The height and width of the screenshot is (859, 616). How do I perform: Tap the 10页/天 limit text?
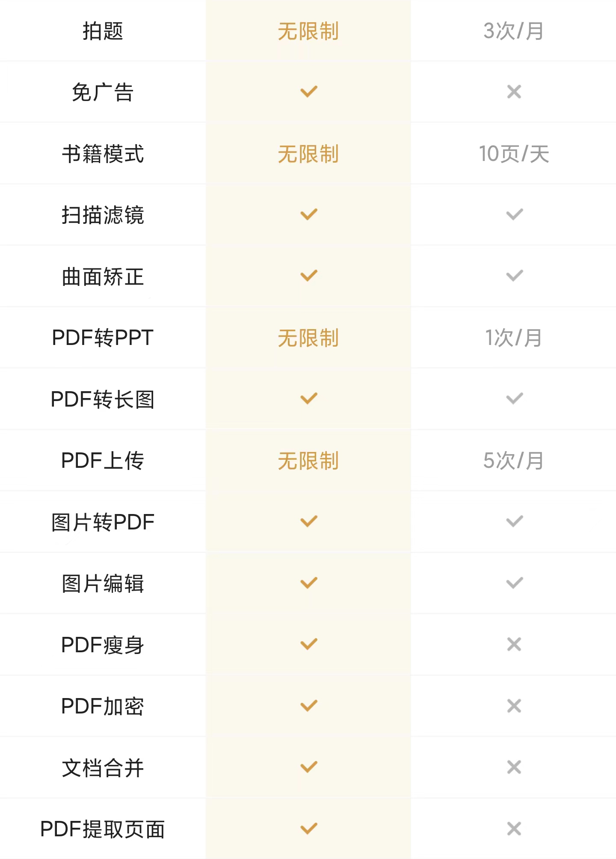[x=513, y=154]
